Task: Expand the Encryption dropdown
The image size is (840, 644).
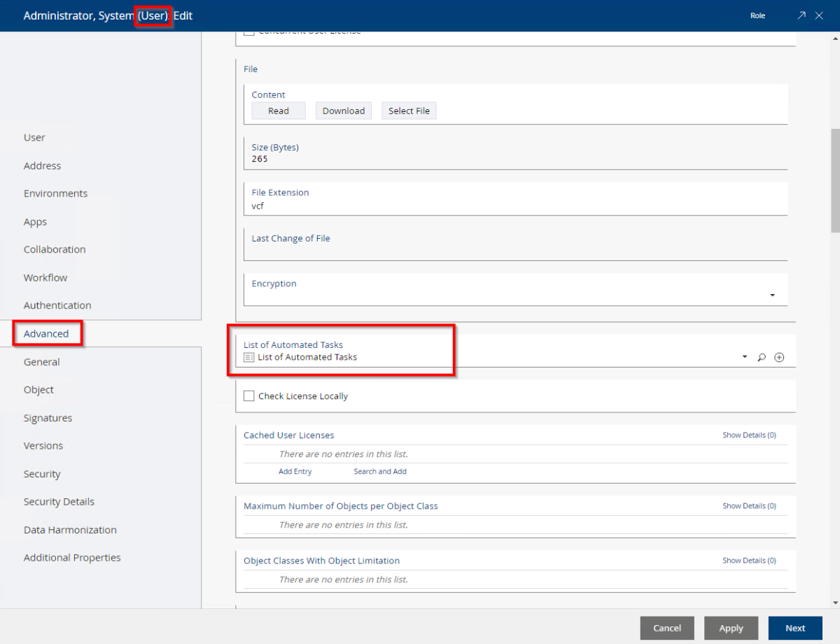Action: pos(773,295)
